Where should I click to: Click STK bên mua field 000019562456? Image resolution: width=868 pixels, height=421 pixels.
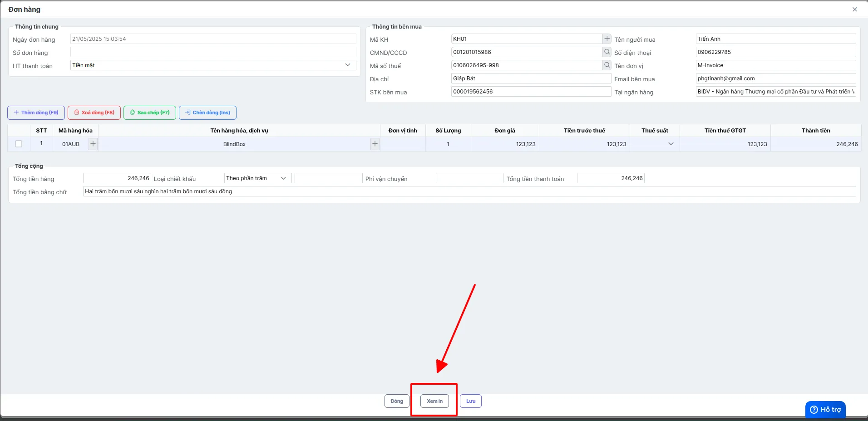pos(531,92)
